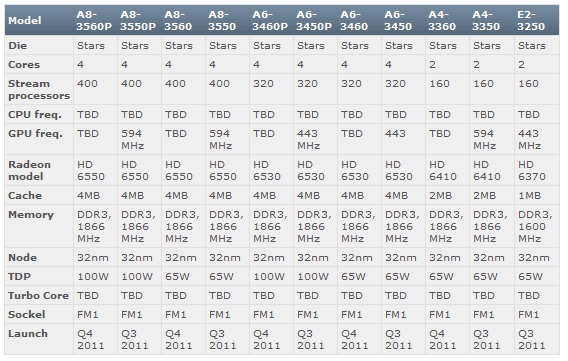Click the HD 6370 cell
Image resolution: width=568 pixels, height=361 pixels.
[531, 171]
